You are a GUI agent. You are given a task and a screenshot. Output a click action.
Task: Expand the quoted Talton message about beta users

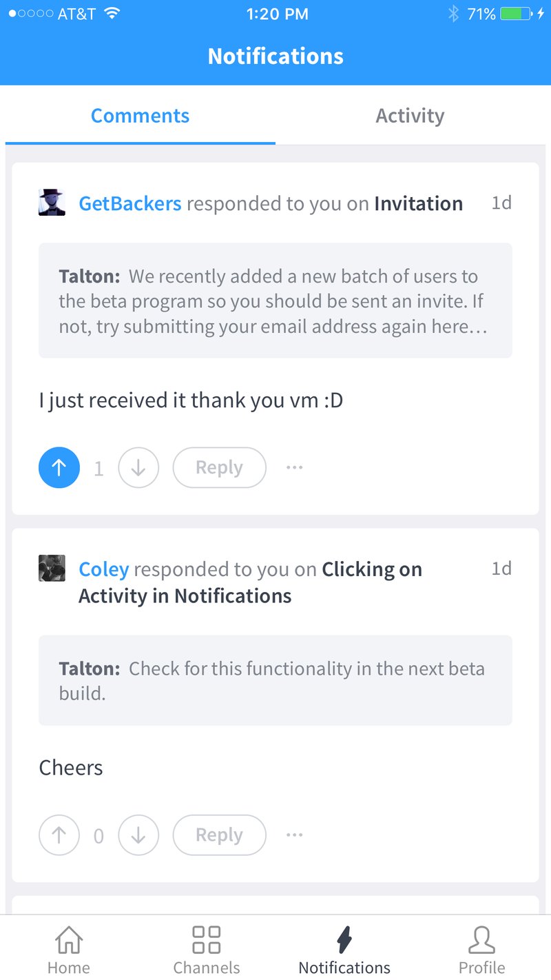tap(275, 300)
